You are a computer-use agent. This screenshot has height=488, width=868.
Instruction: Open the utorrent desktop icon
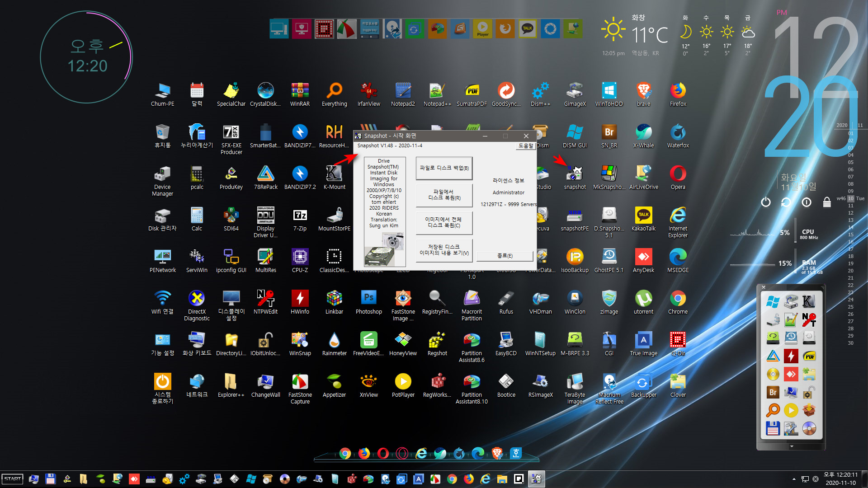point(643,302)
